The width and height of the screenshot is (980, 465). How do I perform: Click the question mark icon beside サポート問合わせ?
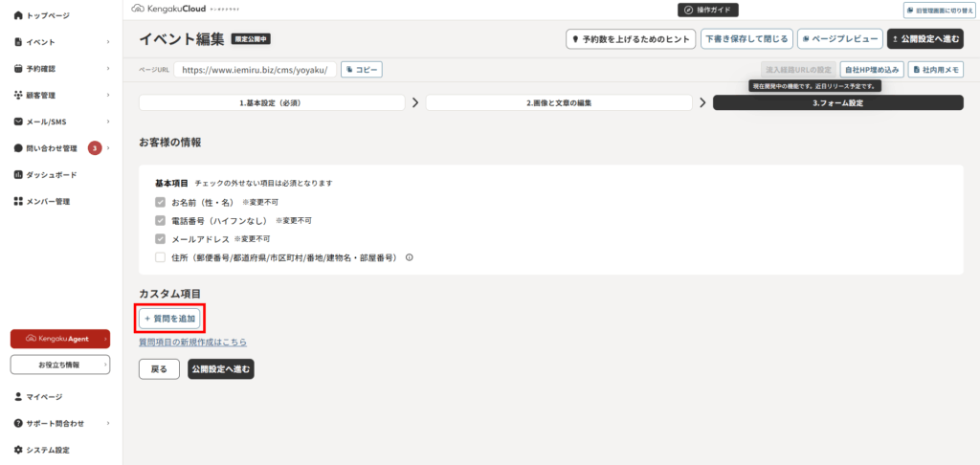click(18, 423)
